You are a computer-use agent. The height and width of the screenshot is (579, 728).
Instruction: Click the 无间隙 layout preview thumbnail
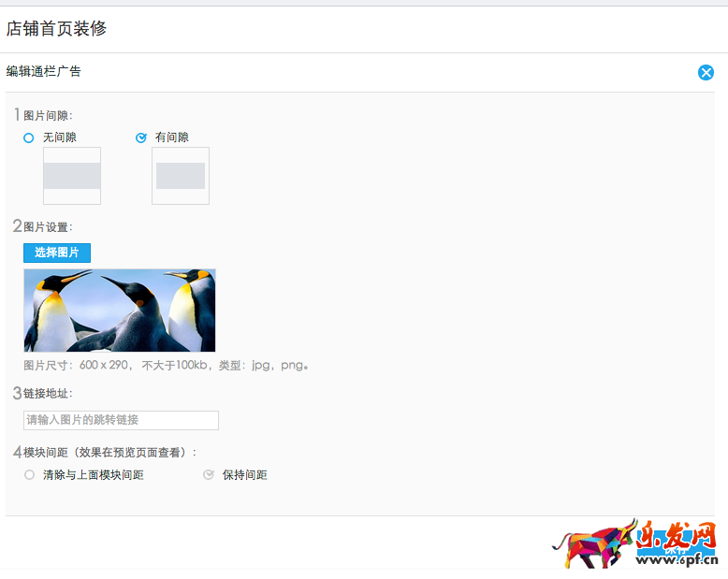pos(72,176)
